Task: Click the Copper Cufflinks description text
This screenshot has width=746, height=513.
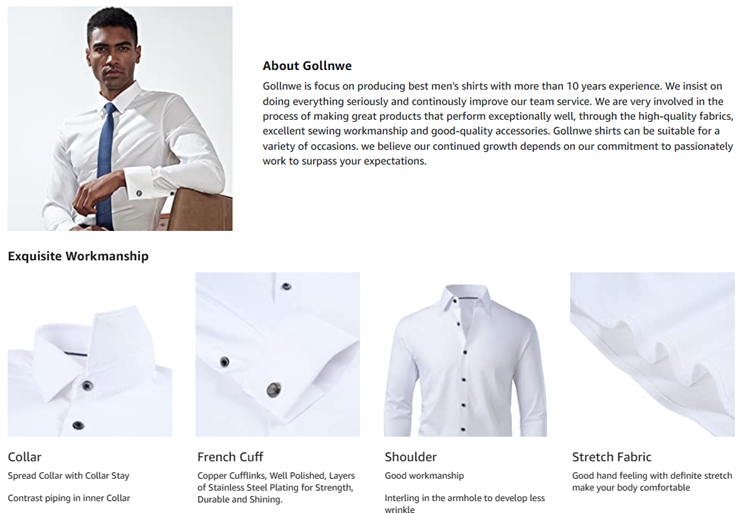Action: point(276,487)
